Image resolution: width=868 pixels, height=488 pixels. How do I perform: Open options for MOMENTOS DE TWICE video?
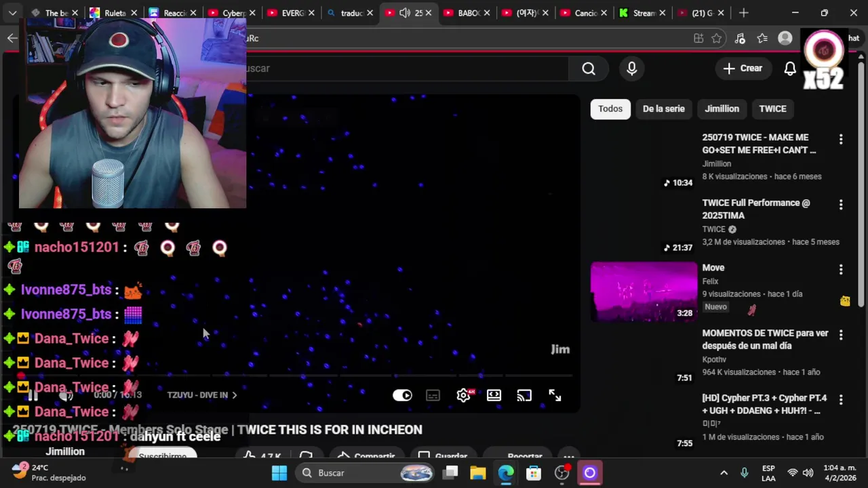click(841, 334)
